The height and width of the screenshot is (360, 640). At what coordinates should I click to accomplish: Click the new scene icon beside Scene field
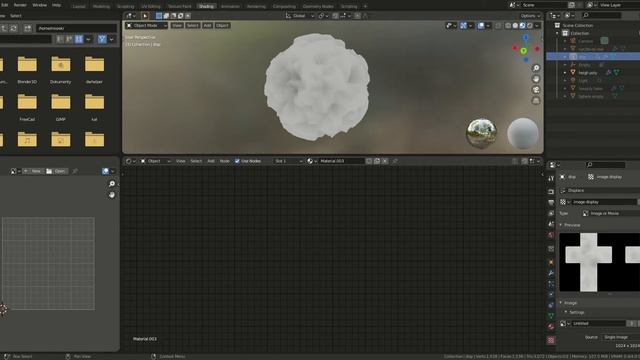(x=571, y=5)
